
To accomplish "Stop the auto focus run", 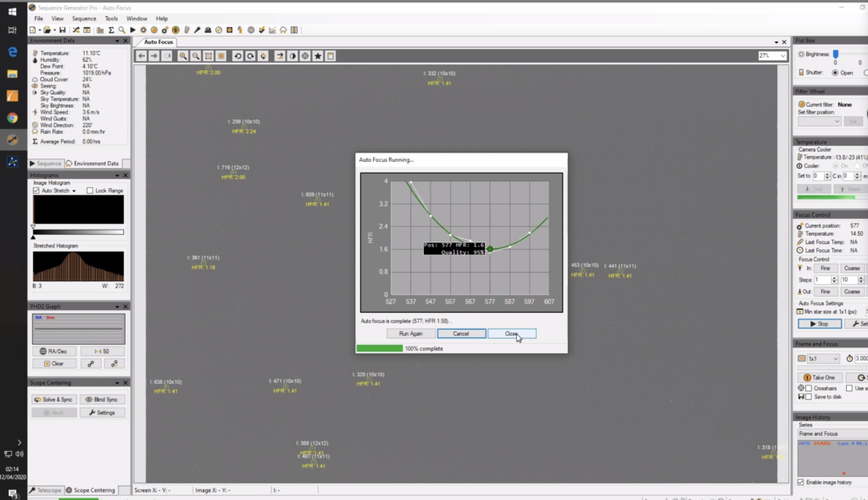I will 820,324.
